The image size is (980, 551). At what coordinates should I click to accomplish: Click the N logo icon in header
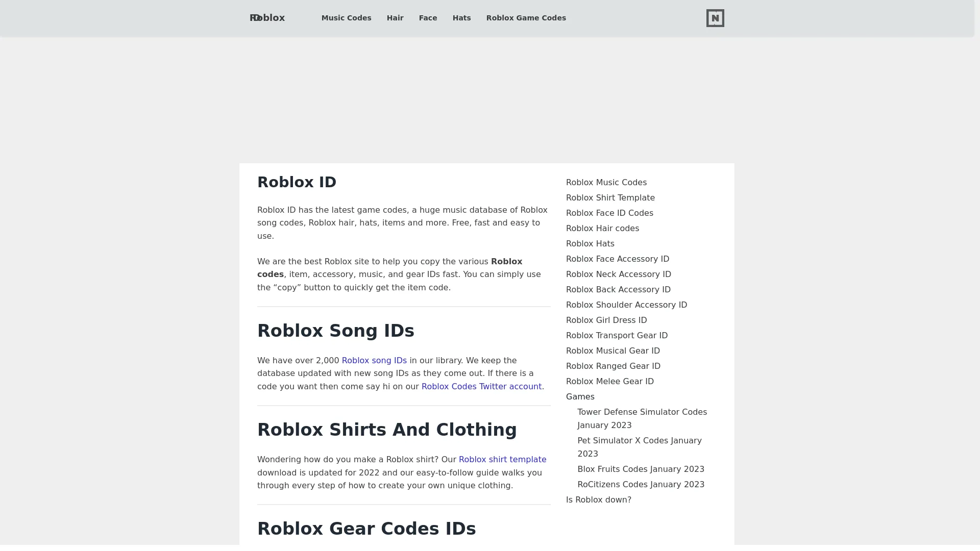(715, 18)
